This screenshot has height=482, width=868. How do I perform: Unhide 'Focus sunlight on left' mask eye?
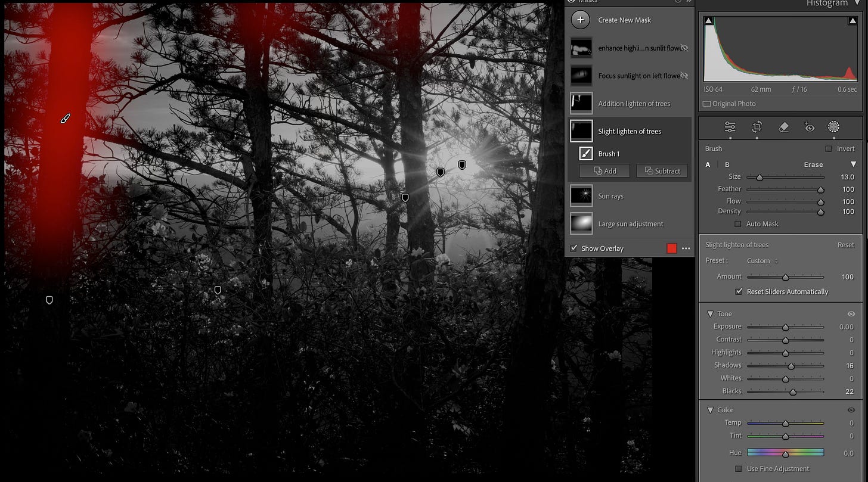pos(684,76)
